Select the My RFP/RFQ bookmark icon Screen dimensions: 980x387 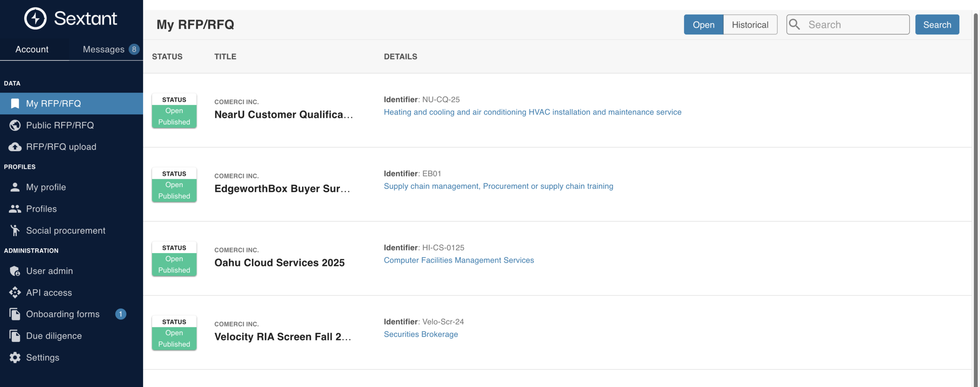click(15, 103)
